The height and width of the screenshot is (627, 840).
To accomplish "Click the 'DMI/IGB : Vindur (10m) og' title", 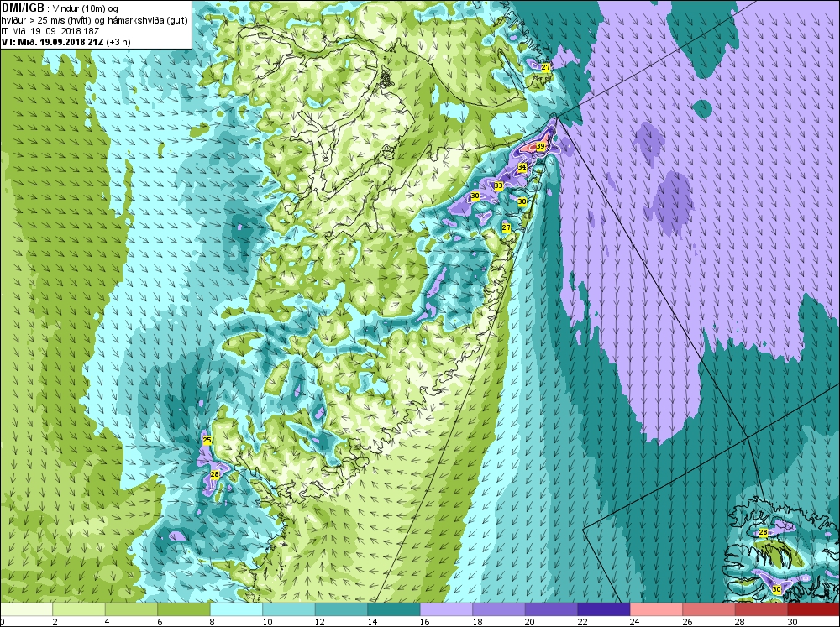I will click(x=60, y=8).
